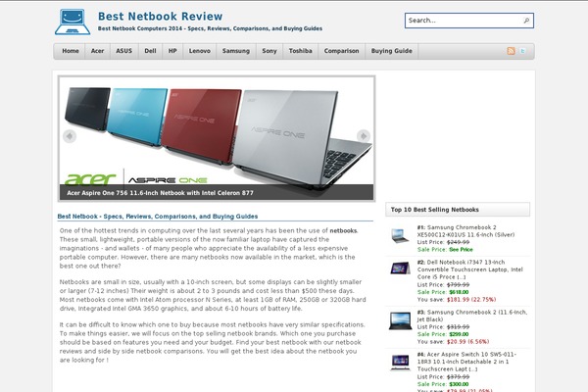Open the HP menu item

172,51
